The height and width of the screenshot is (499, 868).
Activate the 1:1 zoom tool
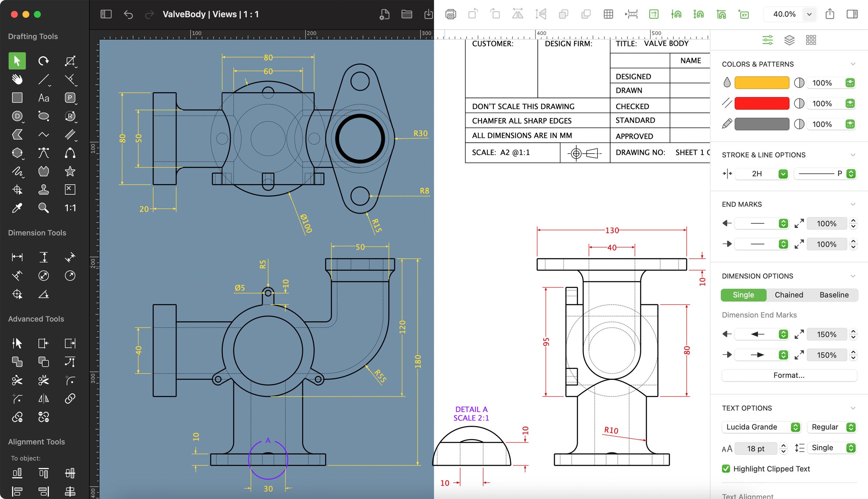click(x=70, y=208)
